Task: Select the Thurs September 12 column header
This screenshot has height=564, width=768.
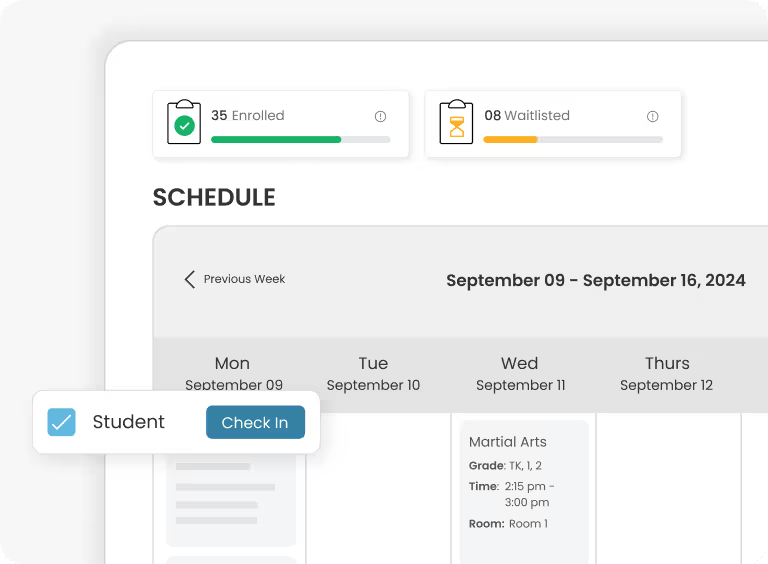Action: pyautogui.click(x=666, y=373)
